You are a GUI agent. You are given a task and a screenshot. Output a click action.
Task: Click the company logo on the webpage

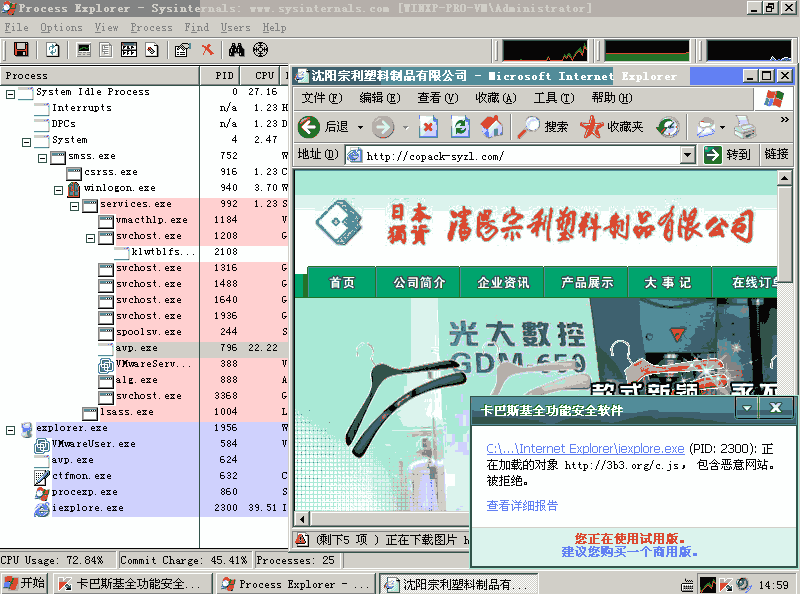(x=339, y=223)
